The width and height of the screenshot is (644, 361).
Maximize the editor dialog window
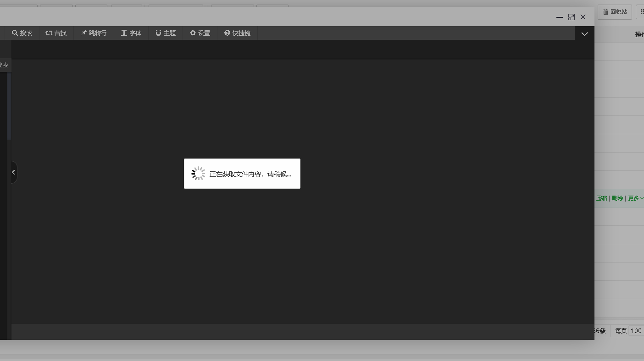[572, 17]
